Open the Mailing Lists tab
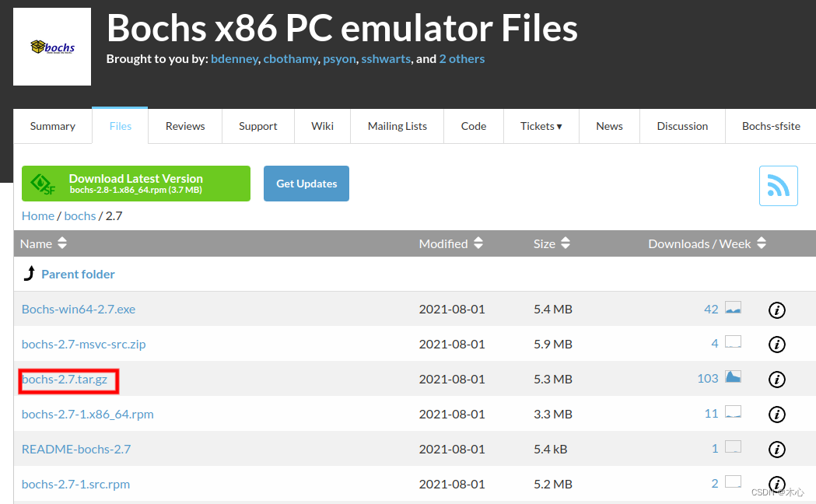 click(397, 126)
